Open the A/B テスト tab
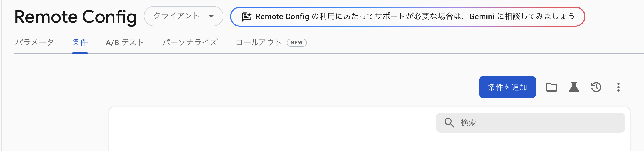 pyautogui.click(x=125, y=42)
